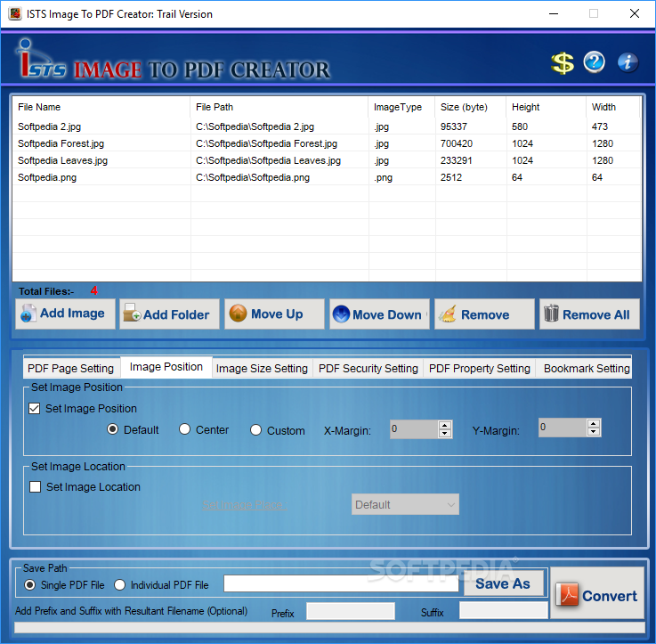The height and width of the screenshot is (644, 656).
Task: Select the Softpedia Forest.jpg file name
Action: pos(61,143)
